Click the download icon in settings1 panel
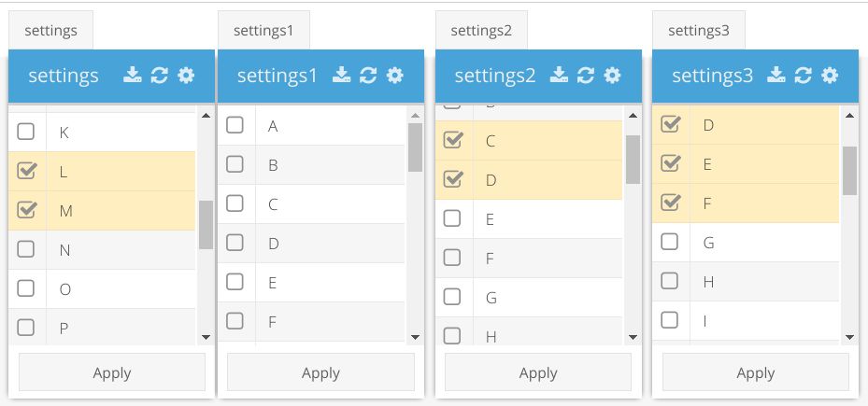 click(x=341, y=76)
